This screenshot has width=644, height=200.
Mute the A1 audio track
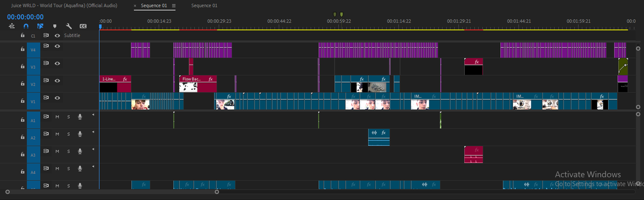pyautogui.click(x=57, y=117)
